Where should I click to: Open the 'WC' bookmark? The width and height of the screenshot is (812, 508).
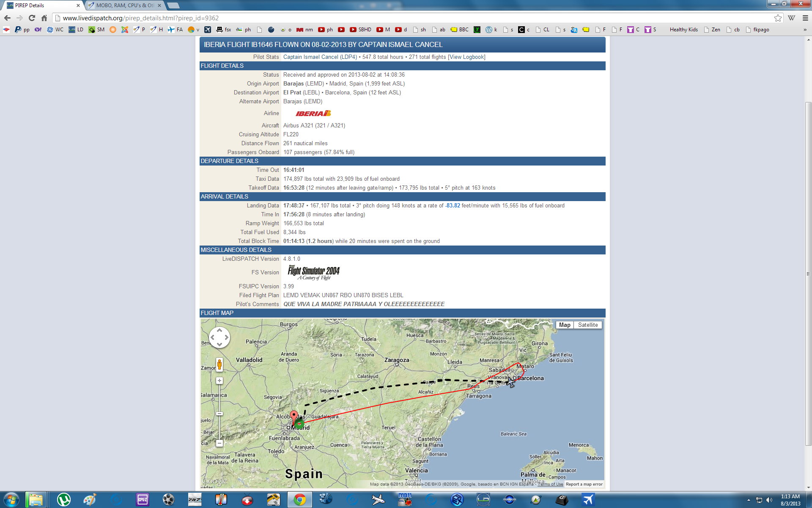55,30
